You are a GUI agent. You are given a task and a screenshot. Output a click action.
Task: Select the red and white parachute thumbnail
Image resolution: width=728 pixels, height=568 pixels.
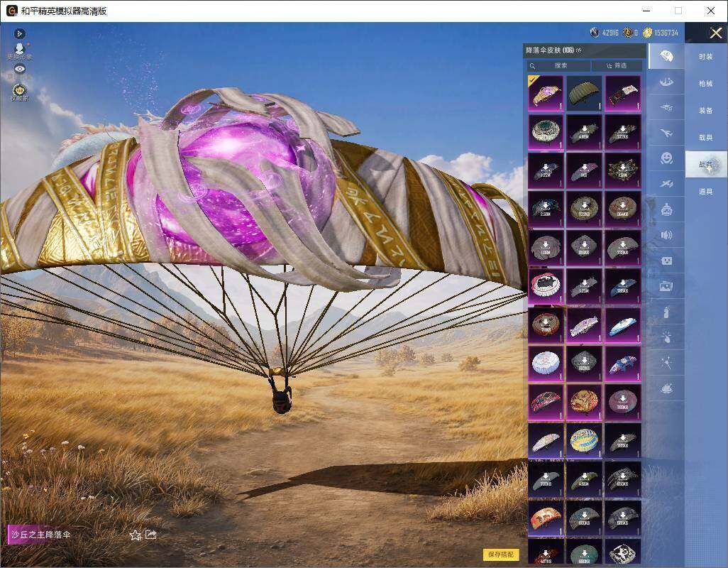[x=622, y=93]
